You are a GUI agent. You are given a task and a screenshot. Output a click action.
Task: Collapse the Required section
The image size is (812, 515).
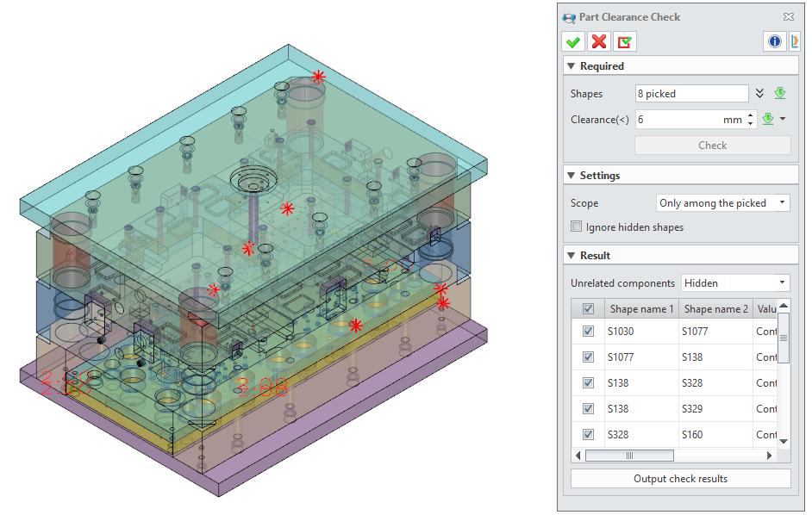572,66
